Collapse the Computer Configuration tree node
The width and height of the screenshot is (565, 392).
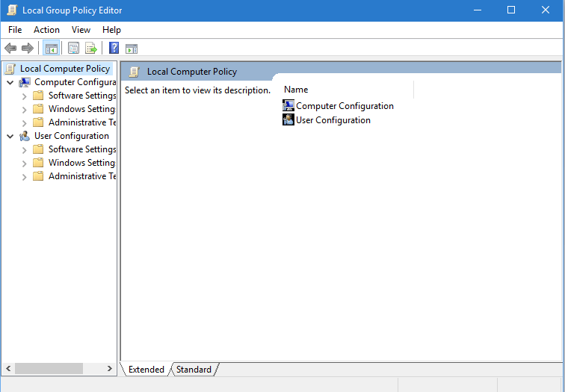[x=10, y=83]
